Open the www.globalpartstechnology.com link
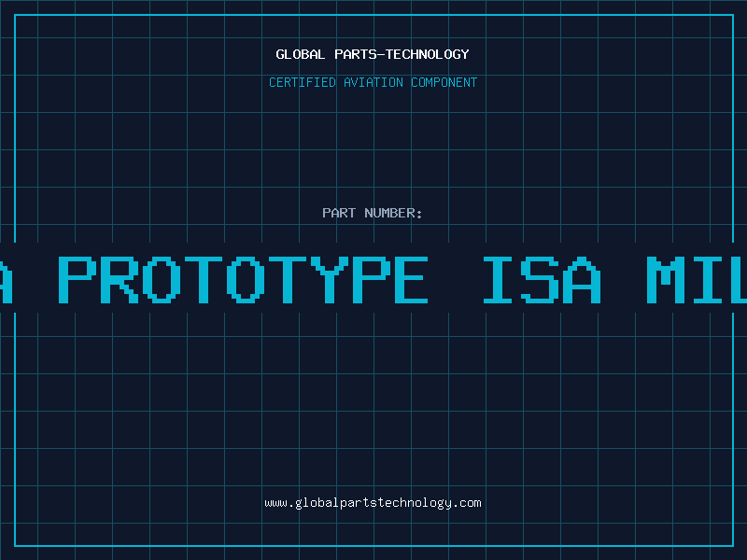Viewport: 747px width, 560px height. [x=373, y=503]
